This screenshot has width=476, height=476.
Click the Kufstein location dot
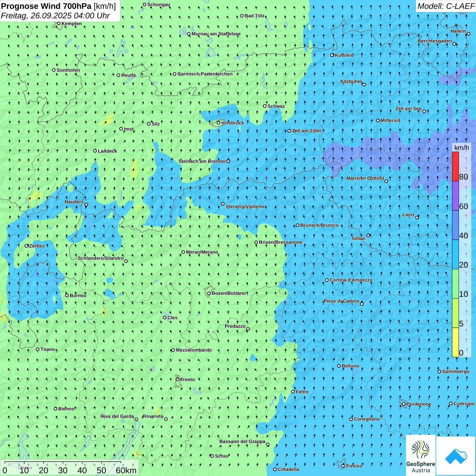pos(332,55)
